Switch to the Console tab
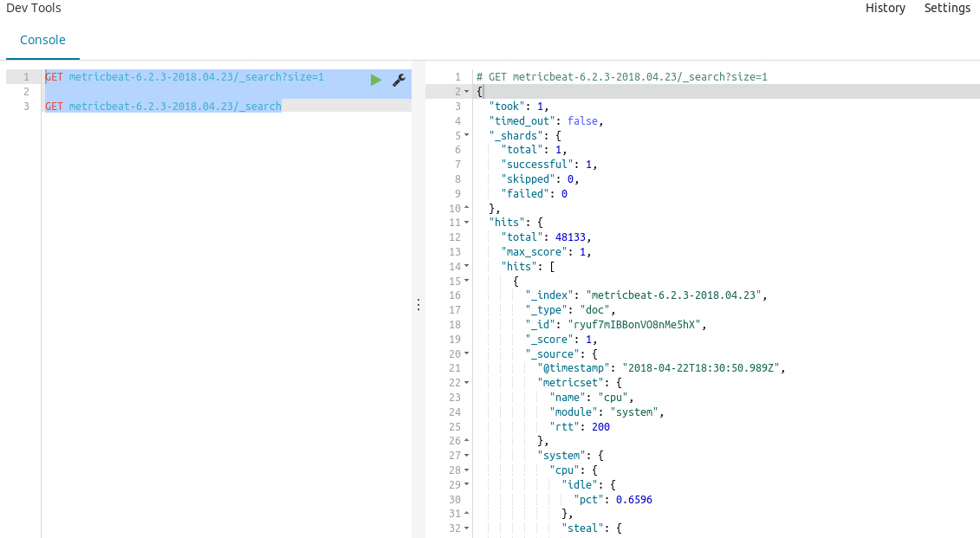This screenshot has height=538, width=980. (42, 40)
